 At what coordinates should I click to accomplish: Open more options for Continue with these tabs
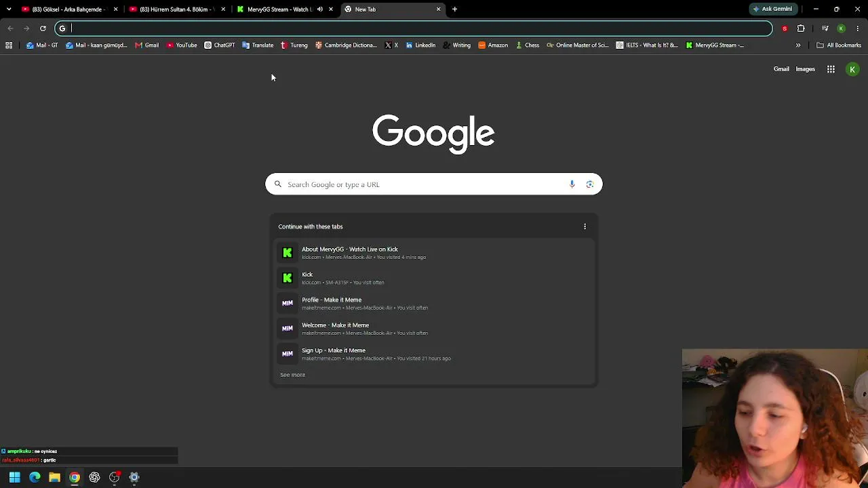(x=585, y=226)
